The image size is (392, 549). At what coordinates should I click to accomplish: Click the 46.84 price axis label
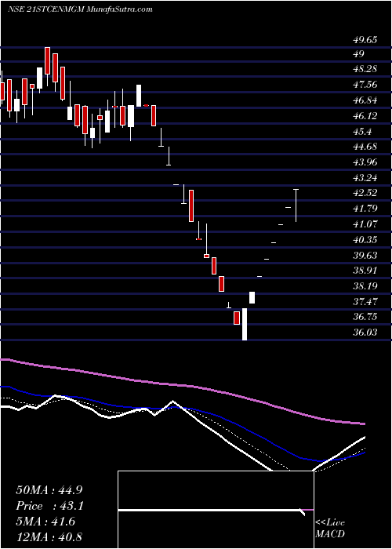point(365,100)
